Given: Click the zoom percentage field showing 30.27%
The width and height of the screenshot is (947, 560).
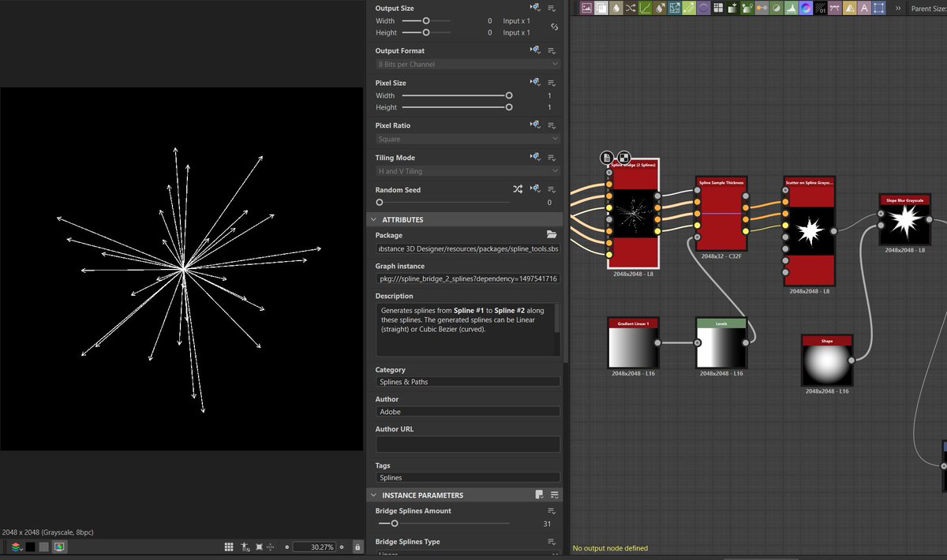Looking at the screenshot, I should pos(314,547).
